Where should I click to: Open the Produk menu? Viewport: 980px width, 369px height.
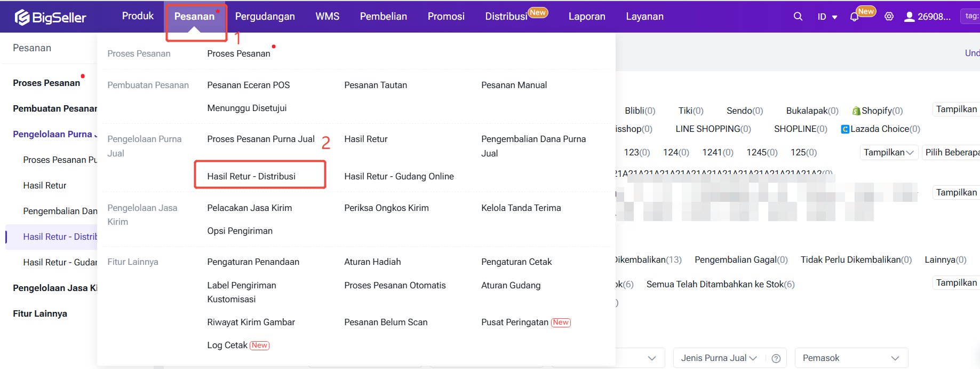coord(138,16)
